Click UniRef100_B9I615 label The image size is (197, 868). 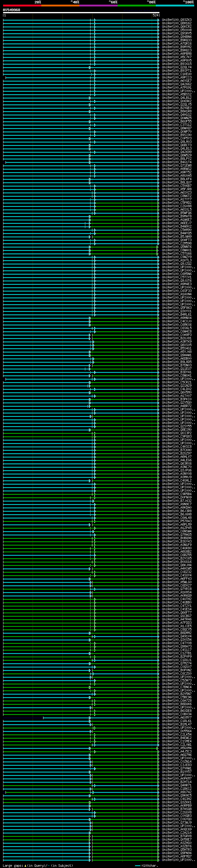coord(177,64)
